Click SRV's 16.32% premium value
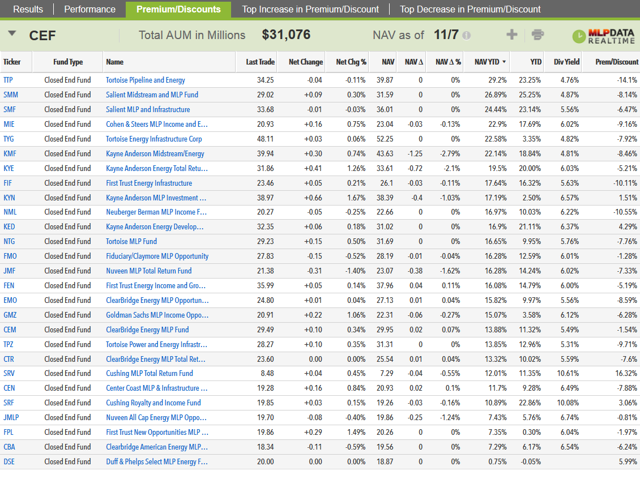This screenshot has width=640, height=479. click(x=625, y=373)
